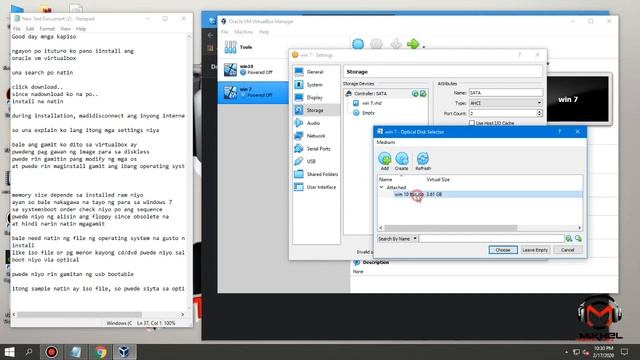Select the win 10 iso row in list
Screen dimensions: 640x360
pos(480,194)
